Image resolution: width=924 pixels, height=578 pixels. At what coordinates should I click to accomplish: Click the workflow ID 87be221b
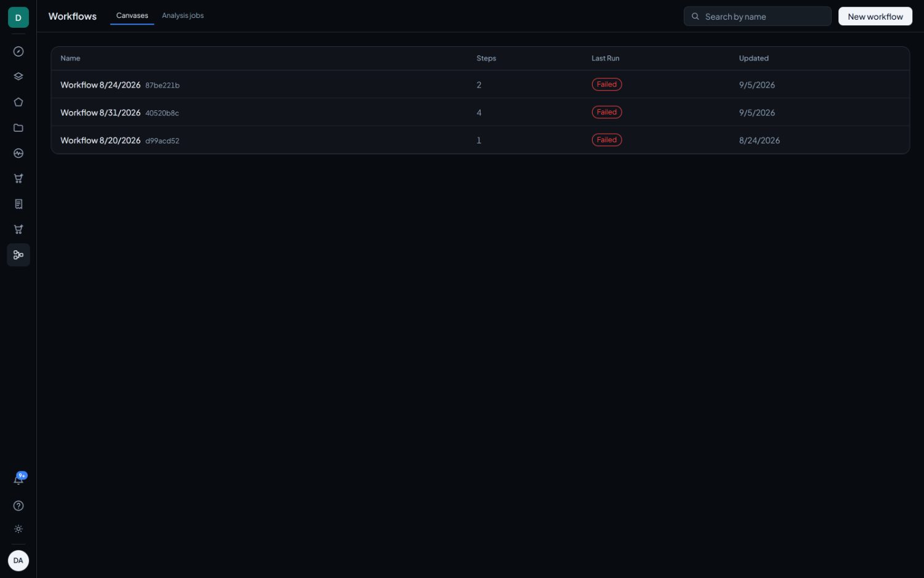[x=163, y=86]
